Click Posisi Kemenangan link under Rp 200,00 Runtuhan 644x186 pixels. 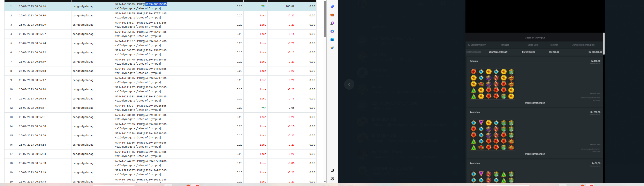535,154
